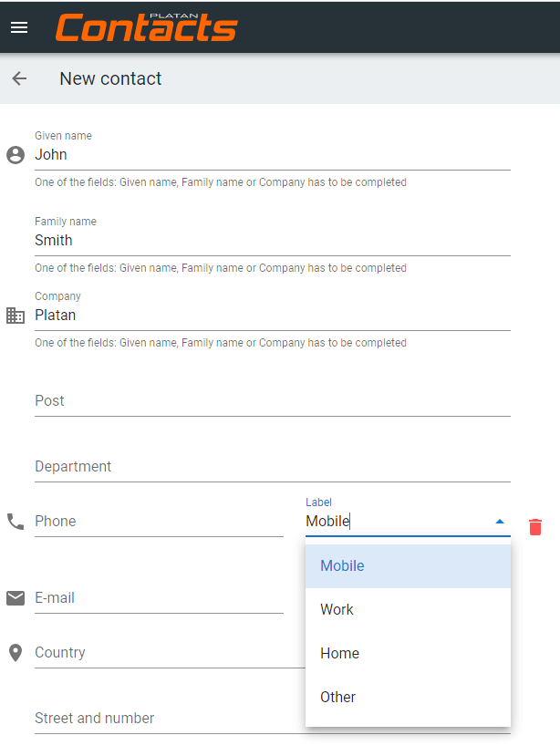Collapse the Label dropdown arrow
560x756 pixels.
click(x=500, y=522)
